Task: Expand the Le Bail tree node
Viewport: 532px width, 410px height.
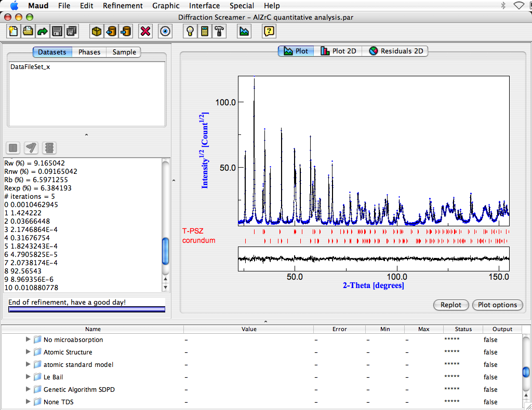Action: tap(29, 377)
